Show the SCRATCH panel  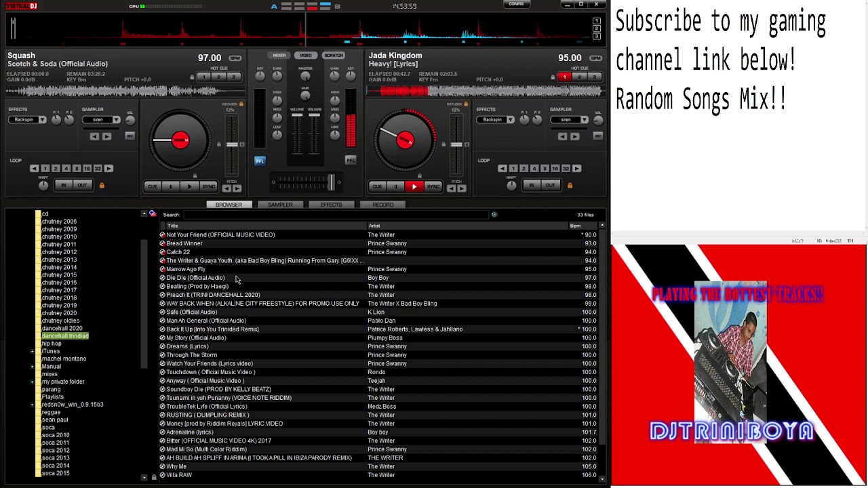[x=334, y=56]
